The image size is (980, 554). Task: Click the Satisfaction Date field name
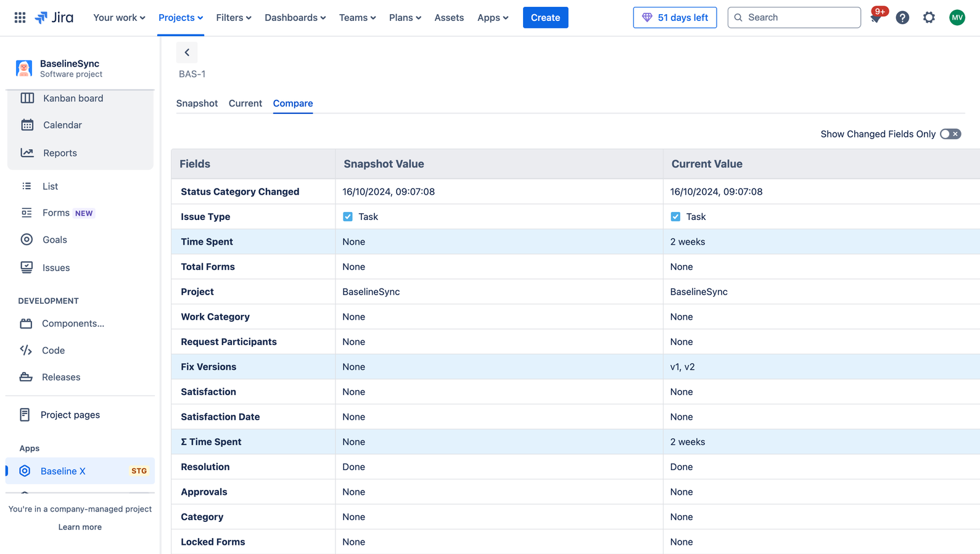click(x=220, y=417)
